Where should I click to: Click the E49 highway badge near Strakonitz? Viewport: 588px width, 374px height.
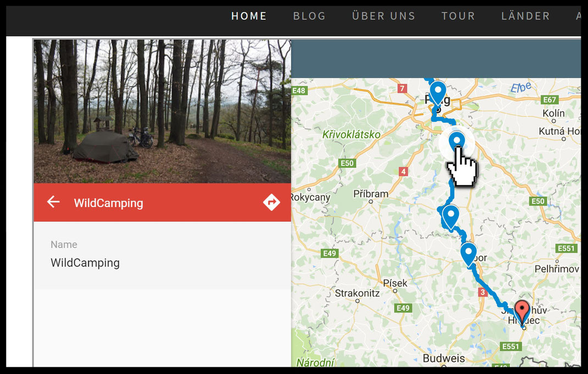click(x=403, y=308)
